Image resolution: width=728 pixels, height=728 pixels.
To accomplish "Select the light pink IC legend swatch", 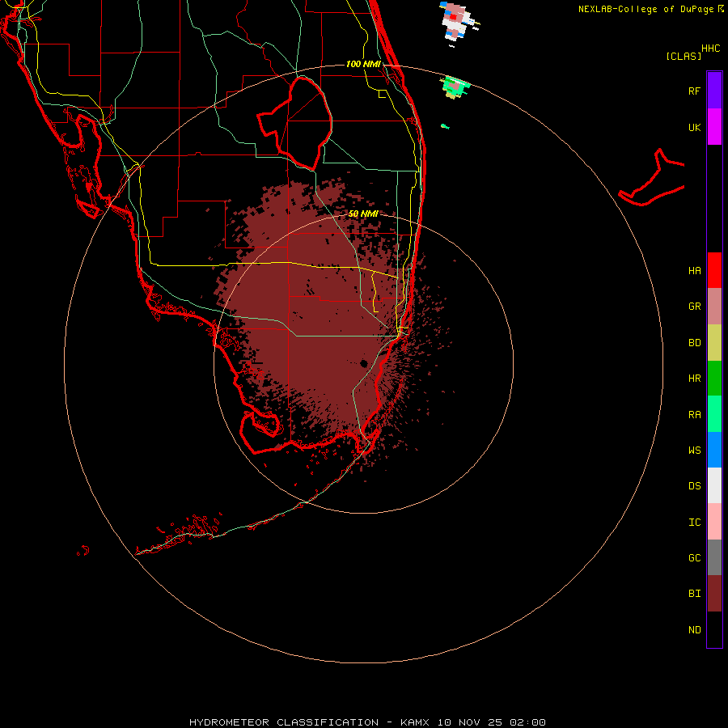I will (x=714, y=522).
